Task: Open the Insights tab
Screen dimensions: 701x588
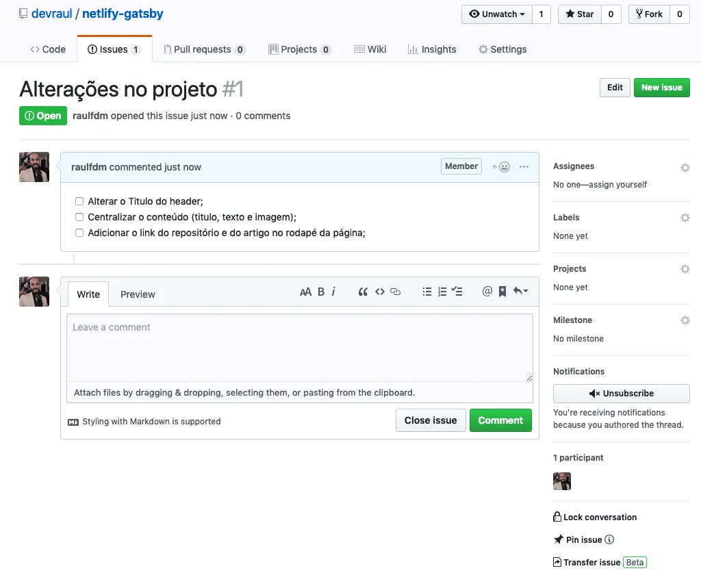Action: pos(432,49)
